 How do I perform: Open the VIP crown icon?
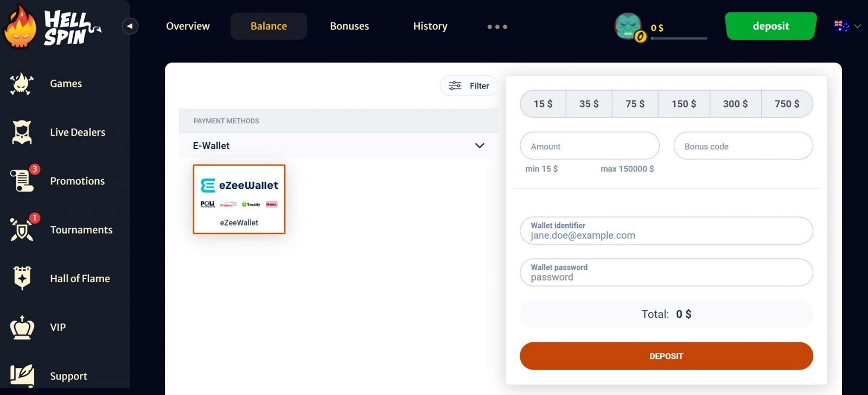click(x=22, y=327)
